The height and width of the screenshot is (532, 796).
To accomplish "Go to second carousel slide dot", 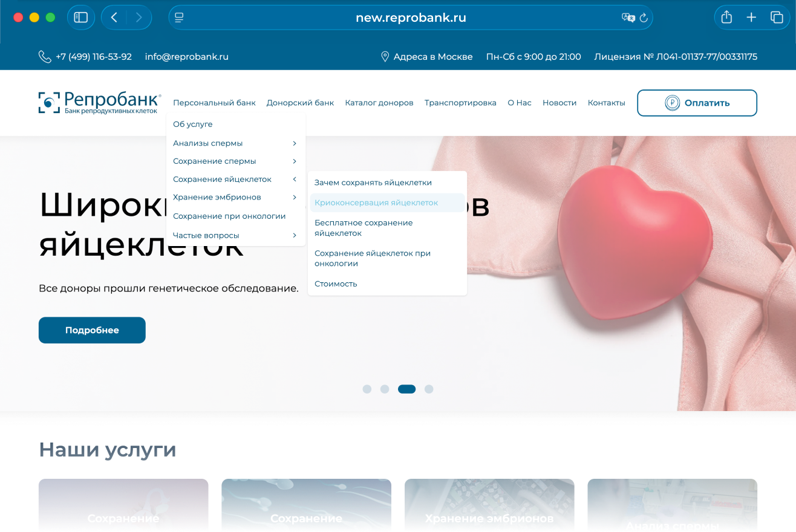I will [385, 389].
